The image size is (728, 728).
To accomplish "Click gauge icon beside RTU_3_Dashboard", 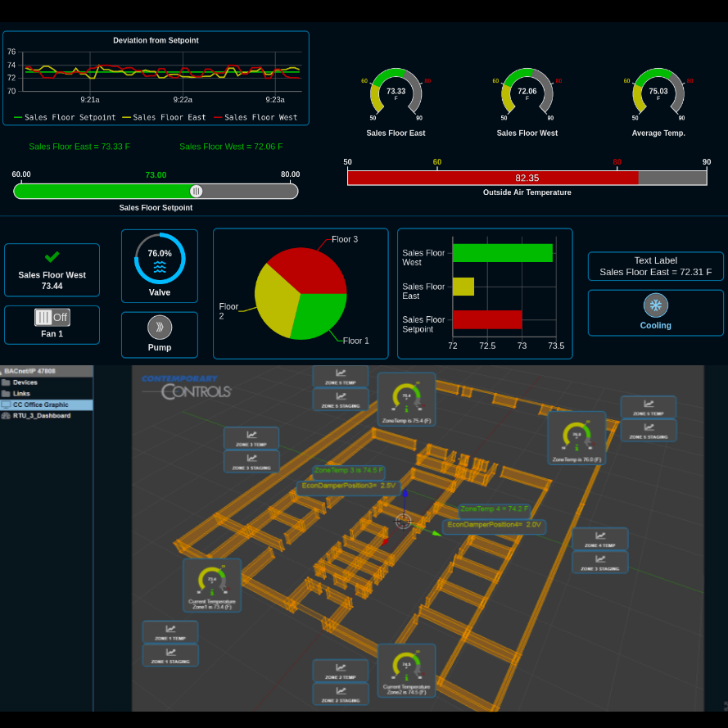I will tap(6, 416).
